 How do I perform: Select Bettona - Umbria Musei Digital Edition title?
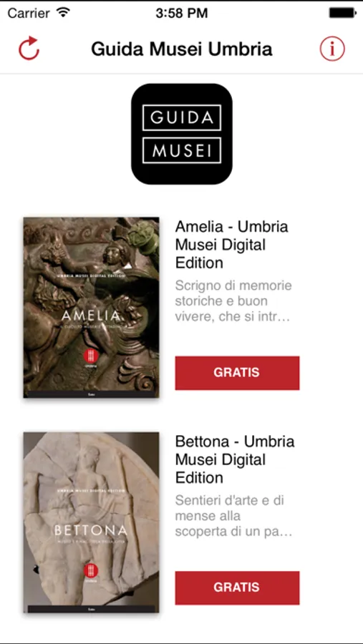click(235, 459)
